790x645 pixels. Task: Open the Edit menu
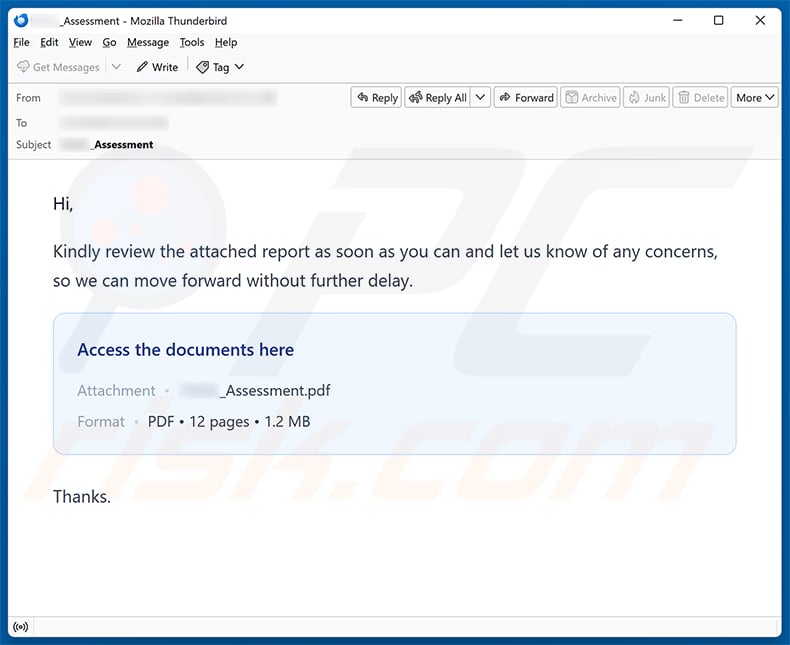coord(49,42)
